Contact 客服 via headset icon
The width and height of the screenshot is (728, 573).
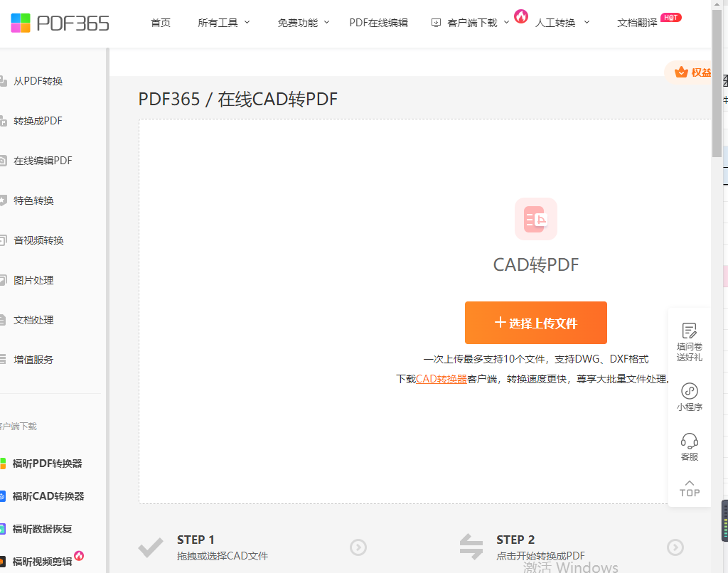tap(690, 441)
